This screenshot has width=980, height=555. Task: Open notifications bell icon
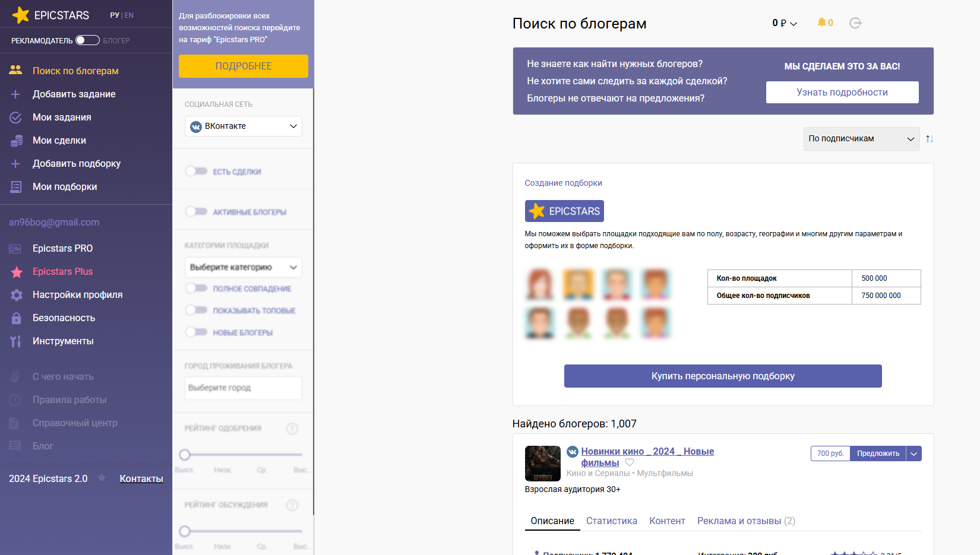click(x=821, y=23)
